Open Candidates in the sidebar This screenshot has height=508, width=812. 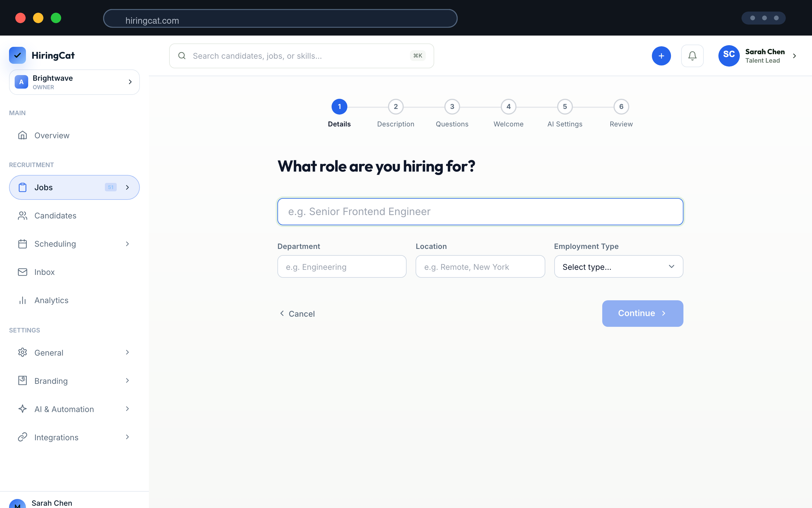74,216
